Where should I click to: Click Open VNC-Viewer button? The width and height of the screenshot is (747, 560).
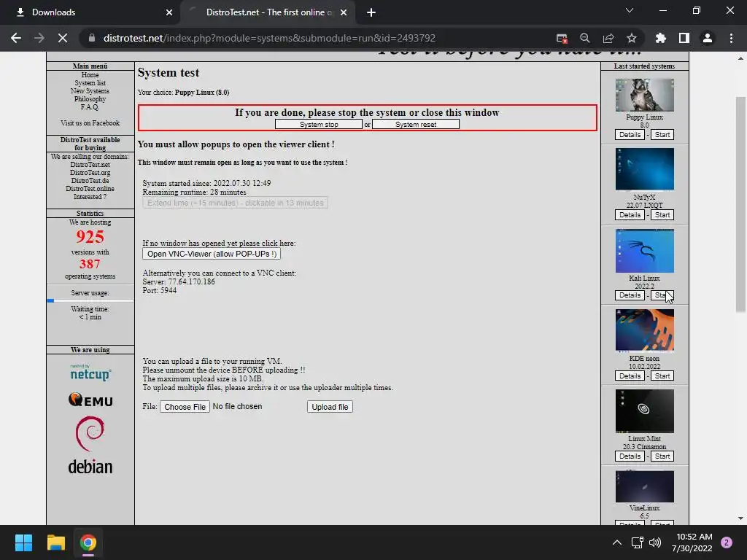click(x=212, y=254)
